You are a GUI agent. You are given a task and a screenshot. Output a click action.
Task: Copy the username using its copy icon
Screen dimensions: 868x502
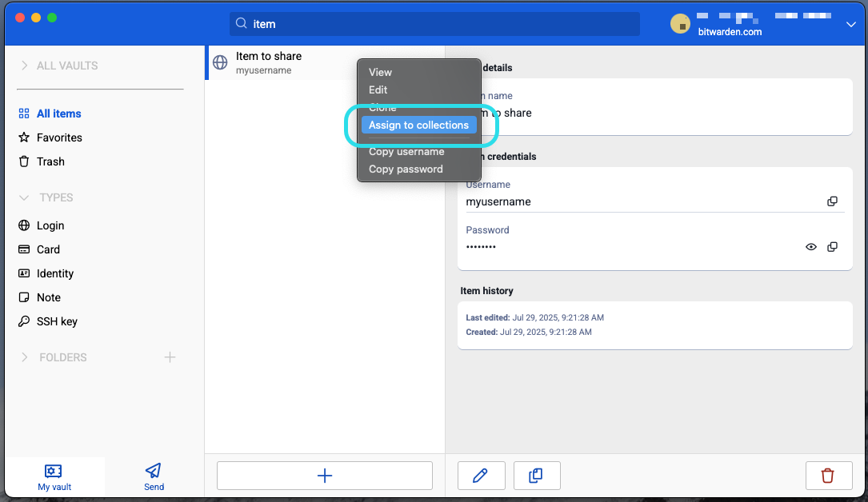(x=832, y=201)
